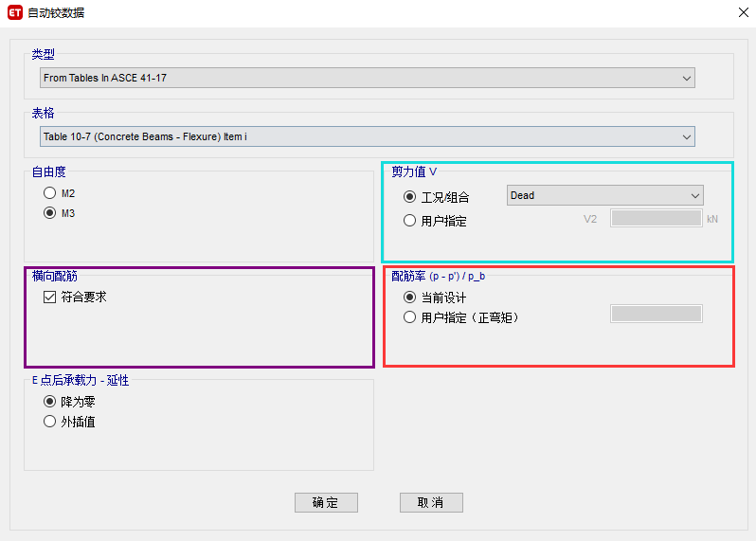Screen dimensions: 756x541
Task: Click the 剪力值 V group label
Action: 414,171
